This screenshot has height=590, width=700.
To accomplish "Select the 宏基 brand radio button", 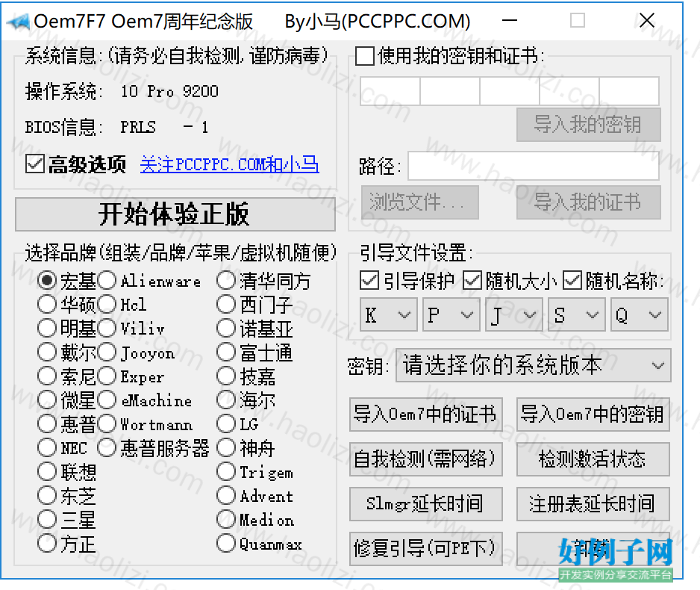I will tap(47, 281).
